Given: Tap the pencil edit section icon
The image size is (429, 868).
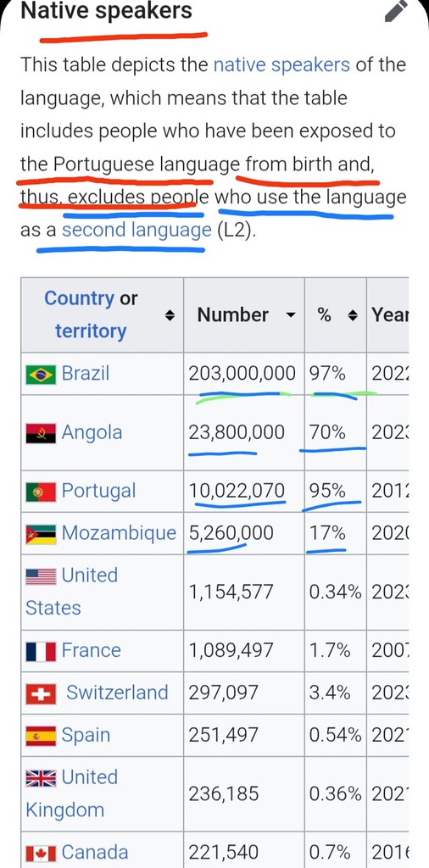Looking at the screenshot, I should (x=396, y=11).
